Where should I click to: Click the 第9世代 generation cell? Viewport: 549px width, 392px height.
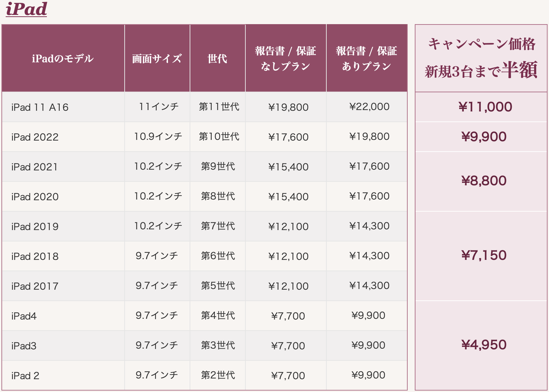(218, 167)
